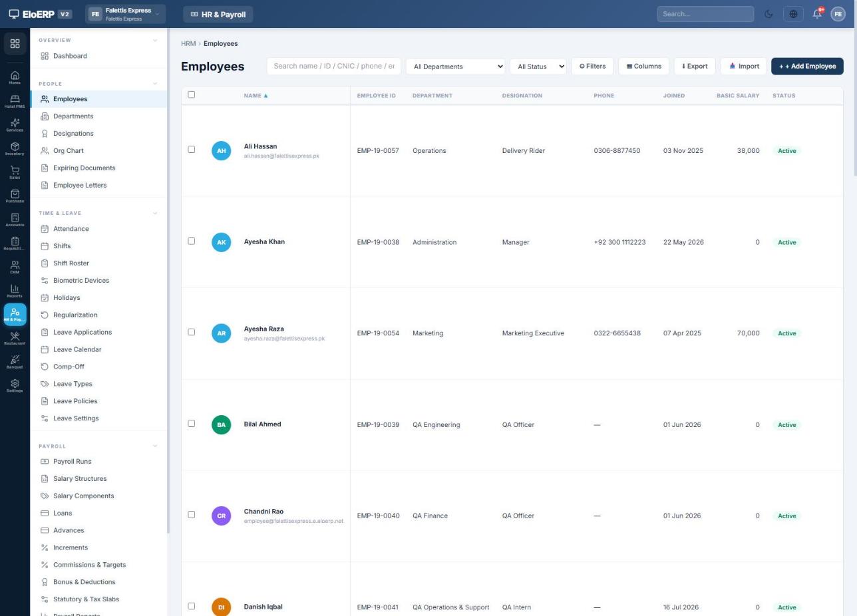857x616 pixels.
Task: Open the Hotel PMS module icon
Action: click(x=15, y=101)
